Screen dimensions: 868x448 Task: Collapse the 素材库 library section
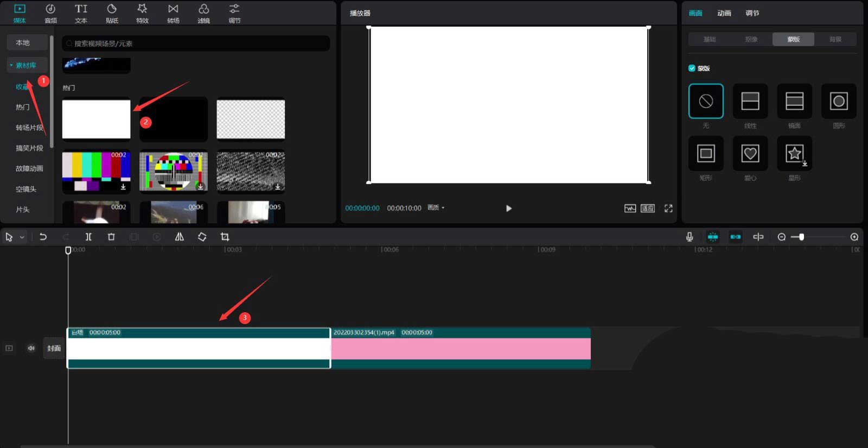point(27,65)
